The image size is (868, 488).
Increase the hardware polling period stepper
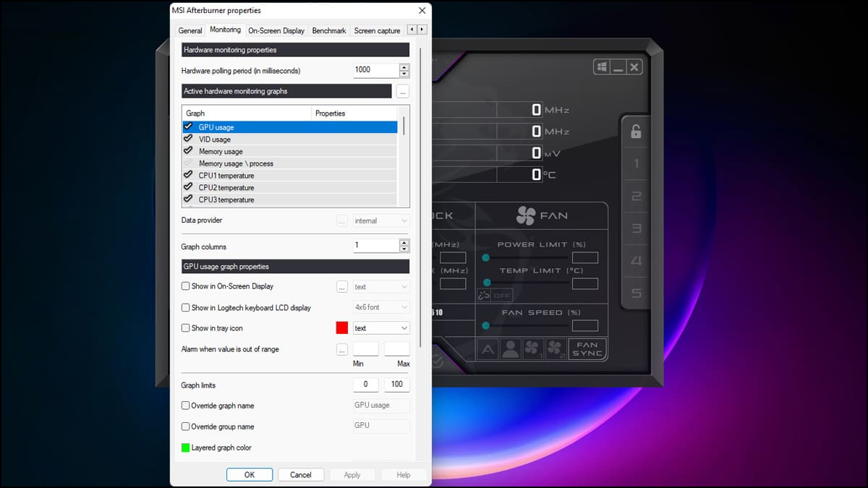(404, 67)
